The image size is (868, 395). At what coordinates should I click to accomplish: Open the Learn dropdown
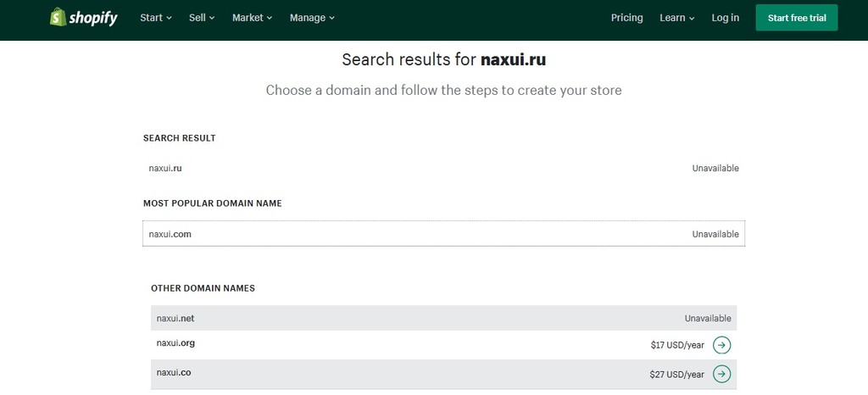(x=677, y=18)
